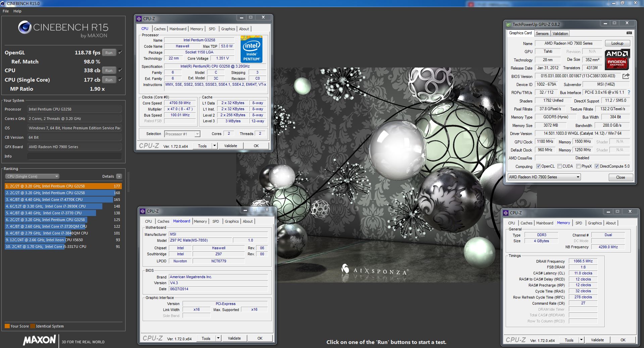Click the Core Speed 4700.59 MHz value
644x348 pixels.
point(180,103)
